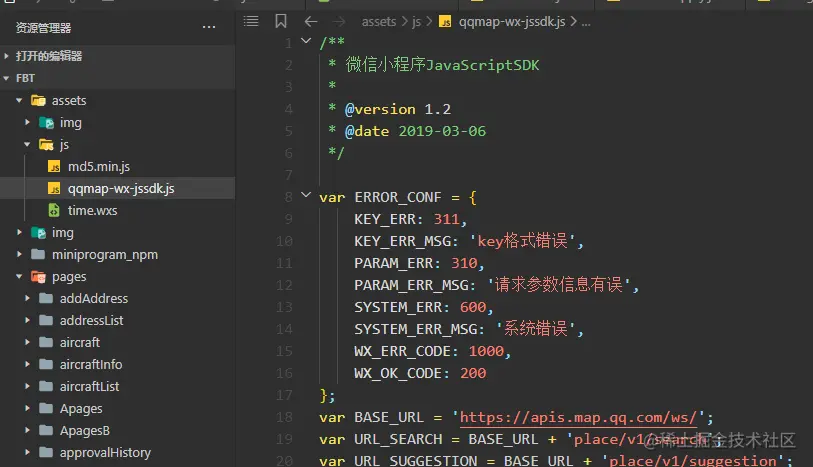The height and width of the screenshot is (467, 813).
Task: Click line number 12 in gutter
Action: (x=284, y=285)
